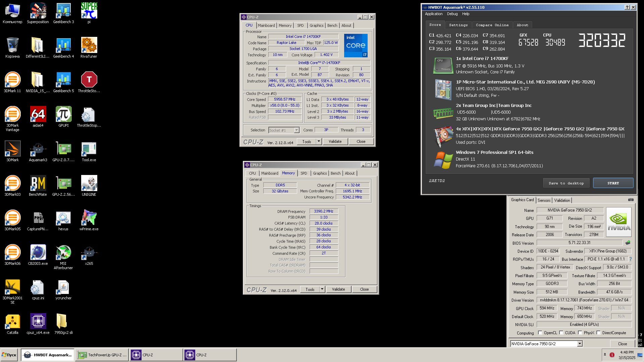The image size is (644, 362).
Task: Open the Validation tab in GPU-Z
Action: pyautogui.click(x=562, y=200)
